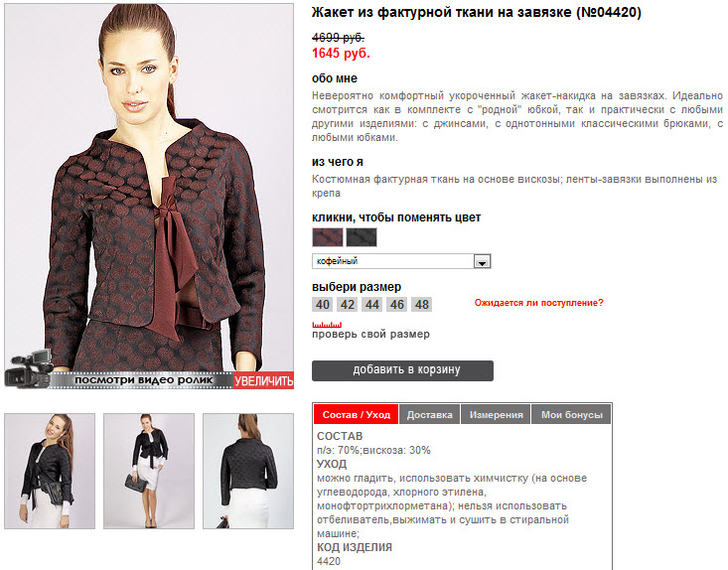The width and height of the screenshot is (728, 570).
Task: Show the Мои бонусы tab
Action: (571, 414)
